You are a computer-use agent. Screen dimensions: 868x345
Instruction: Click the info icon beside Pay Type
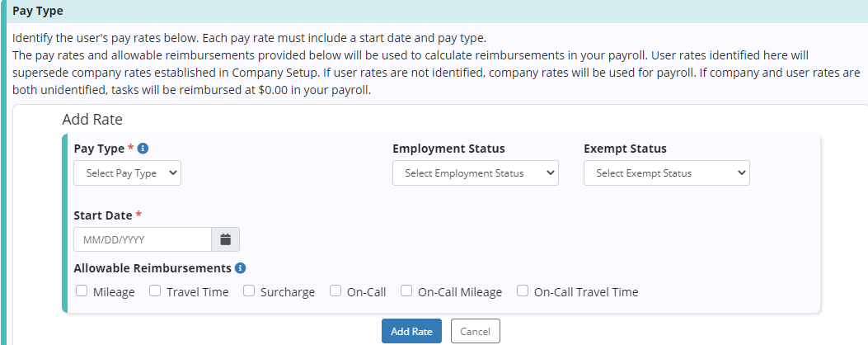pos(143,149)
